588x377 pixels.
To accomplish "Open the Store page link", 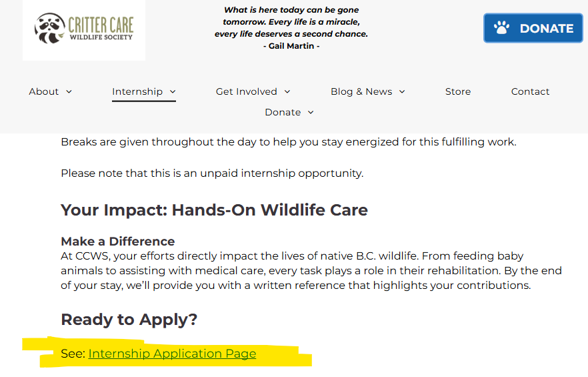I will pos(458,91).
